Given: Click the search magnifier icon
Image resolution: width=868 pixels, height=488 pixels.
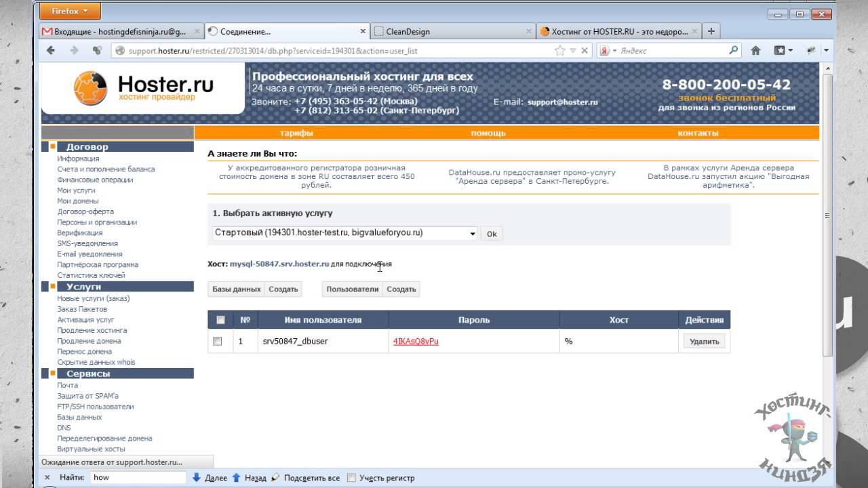Looking at the screenshot, I should 734,50.
